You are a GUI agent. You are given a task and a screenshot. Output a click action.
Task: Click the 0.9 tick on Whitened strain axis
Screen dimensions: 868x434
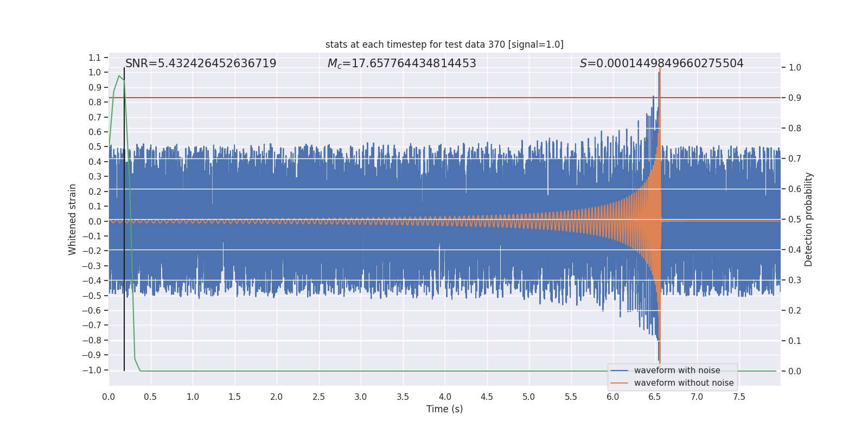95,87
